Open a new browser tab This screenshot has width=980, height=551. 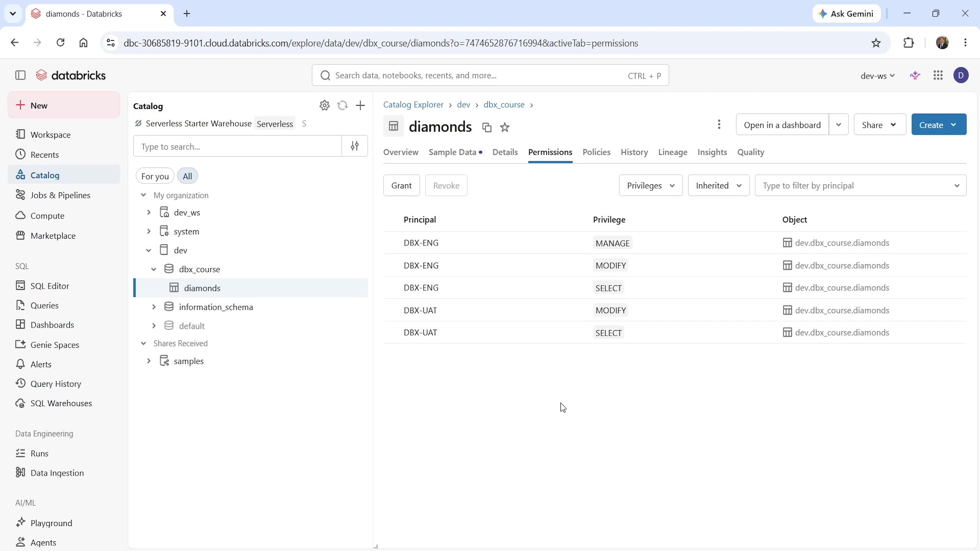tap(187, 14)
